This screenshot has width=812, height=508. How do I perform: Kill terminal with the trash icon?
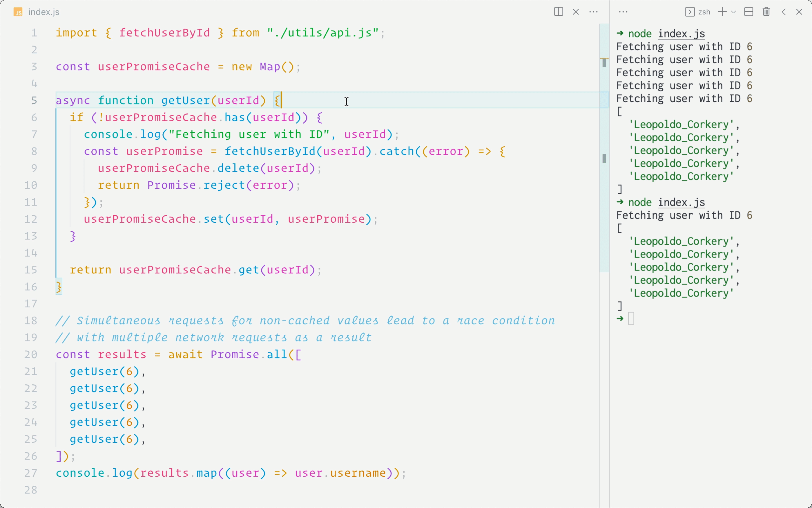pyautogui.click(x=766, y=12)
